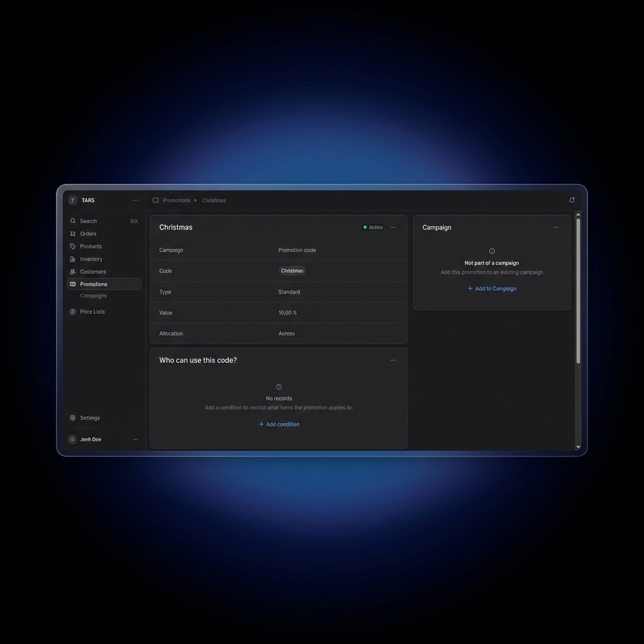Navigate to Inventory via its sidebar icon
The image size is (644, 644).
(x=73, y=258)
